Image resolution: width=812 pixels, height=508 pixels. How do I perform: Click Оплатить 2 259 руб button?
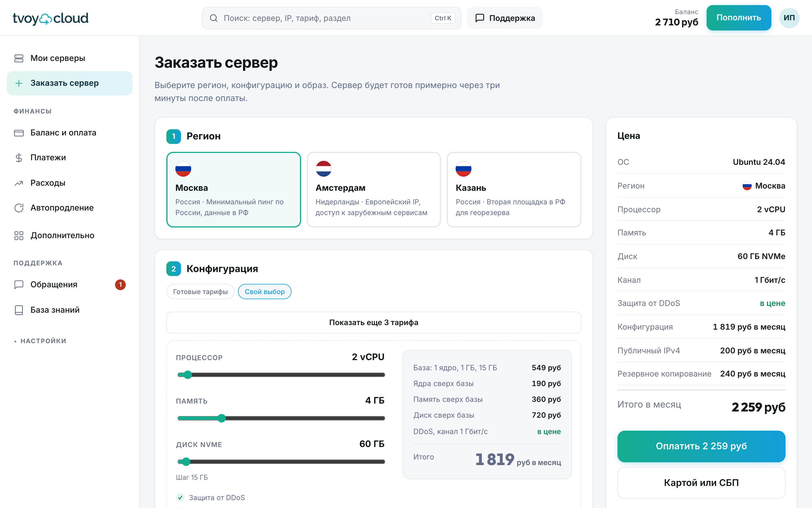pos(701,446)
